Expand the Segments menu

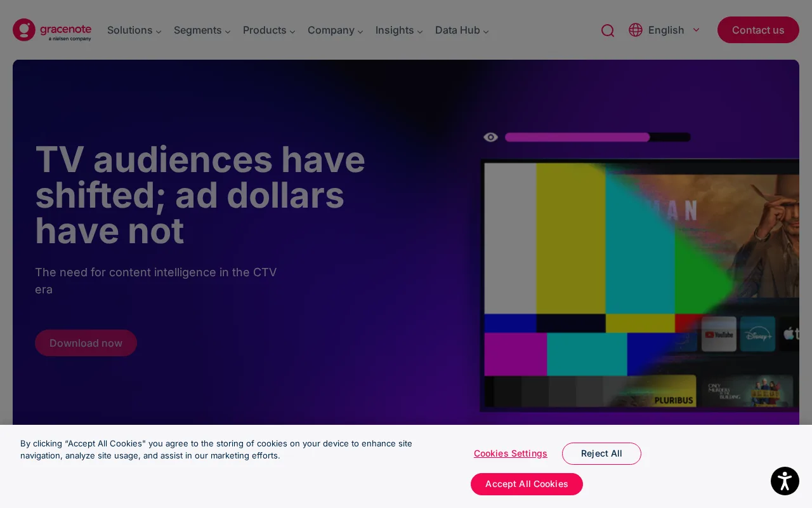pos(202,30)
